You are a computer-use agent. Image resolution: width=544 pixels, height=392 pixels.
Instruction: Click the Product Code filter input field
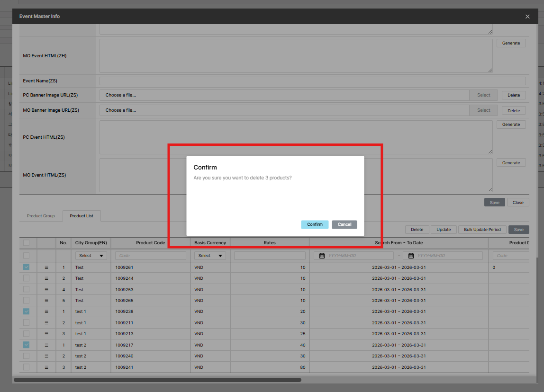click(151, 256)
